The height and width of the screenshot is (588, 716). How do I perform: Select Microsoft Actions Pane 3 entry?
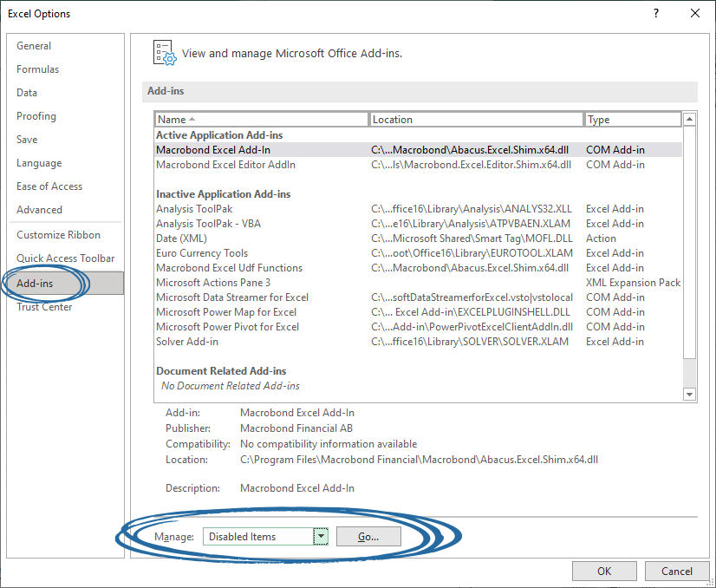click(419, 283)
